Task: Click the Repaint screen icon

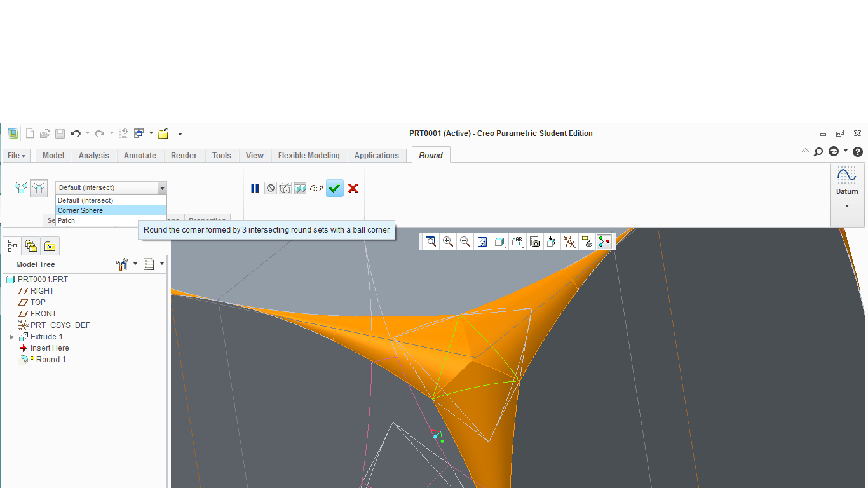Action: 482,241
